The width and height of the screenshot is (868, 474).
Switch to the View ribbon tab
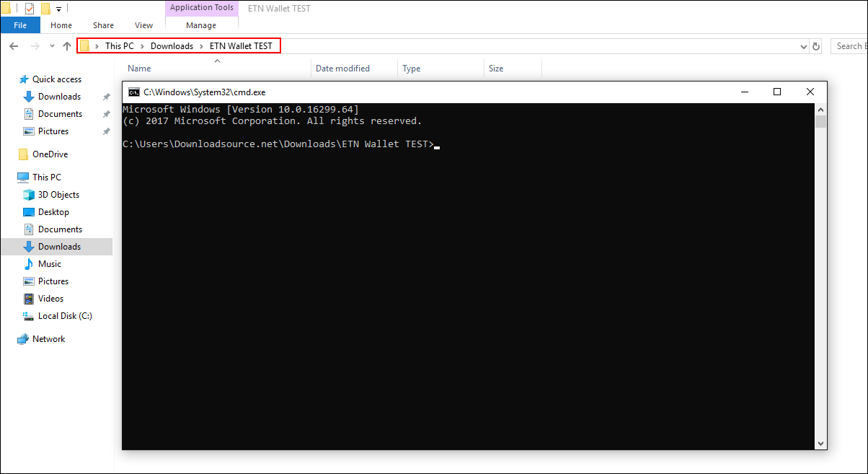click(144, 25)
